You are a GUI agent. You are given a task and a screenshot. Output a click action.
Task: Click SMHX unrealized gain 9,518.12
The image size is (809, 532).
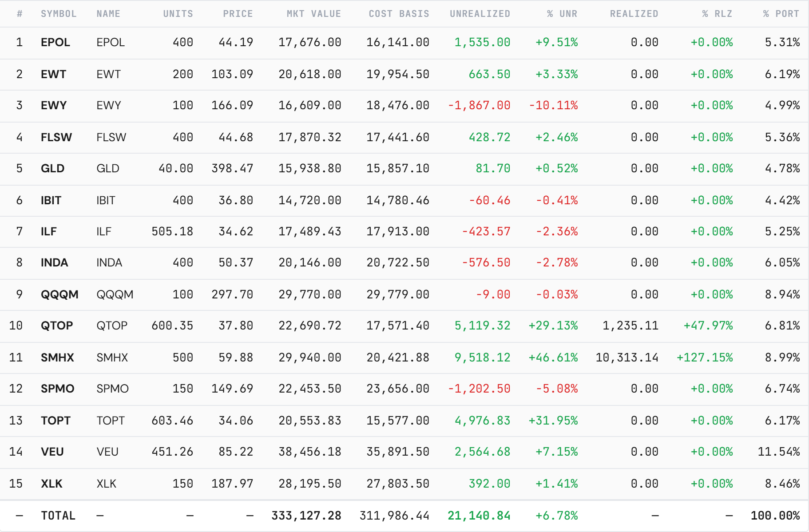pos(483,357)
